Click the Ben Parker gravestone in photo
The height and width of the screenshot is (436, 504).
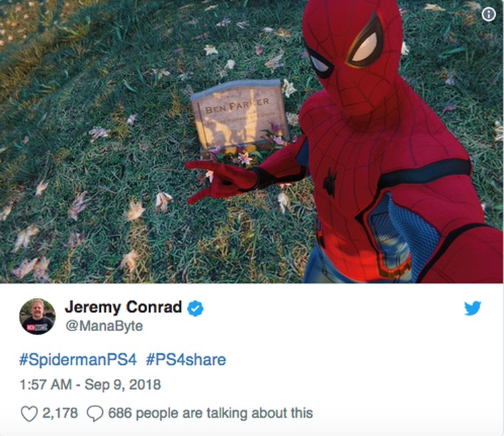point(239,116)
